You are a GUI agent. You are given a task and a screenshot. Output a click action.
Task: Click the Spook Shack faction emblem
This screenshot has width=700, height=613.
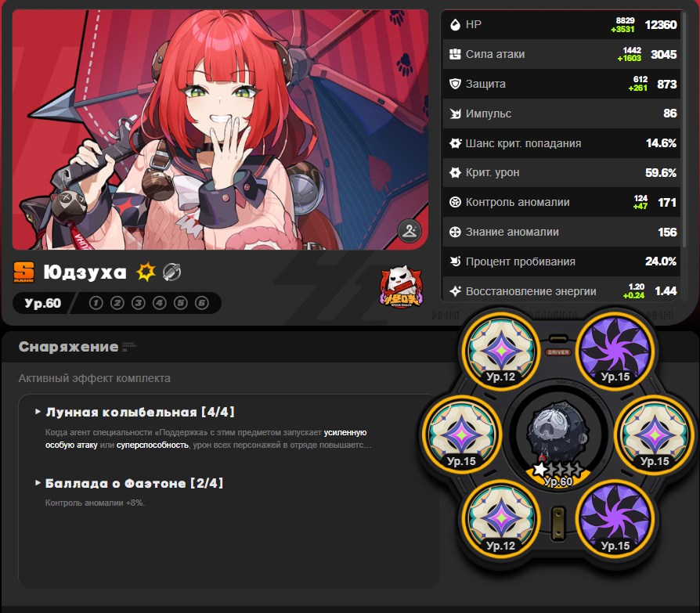point(400,287)
